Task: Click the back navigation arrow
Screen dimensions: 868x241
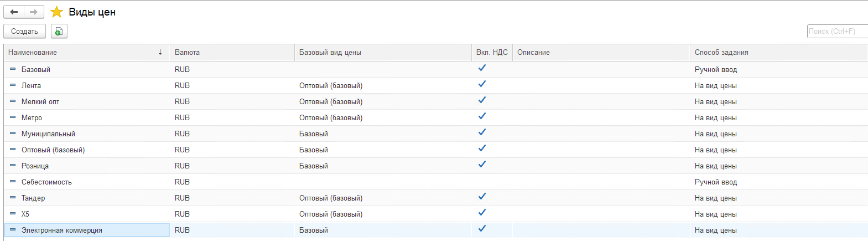Action: tap(14, 12)
